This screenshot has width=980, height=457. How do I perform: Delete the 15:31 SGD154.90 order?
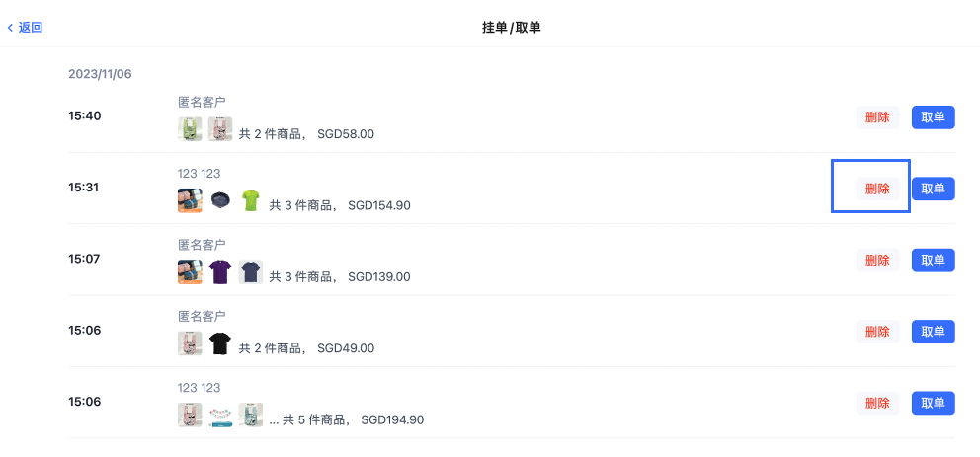877,189
